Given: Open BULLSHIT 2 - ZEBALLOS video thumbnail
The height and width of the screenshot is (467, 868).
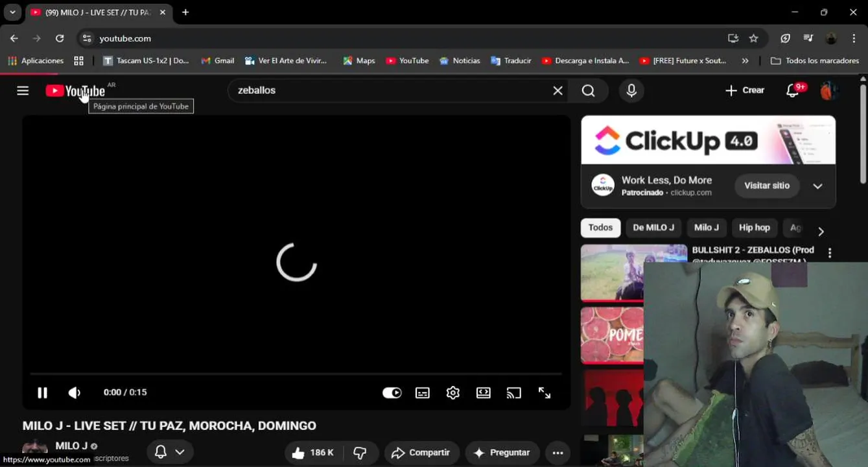Looking at the screenshot, I should (x=613, y=272).
